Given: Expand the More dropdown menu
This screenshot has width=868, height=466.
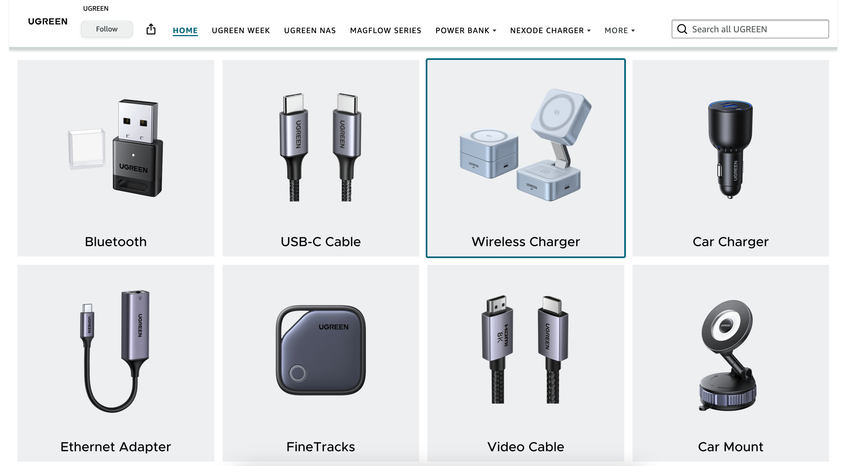Looking at the screenshot, I should pos(620,30).
